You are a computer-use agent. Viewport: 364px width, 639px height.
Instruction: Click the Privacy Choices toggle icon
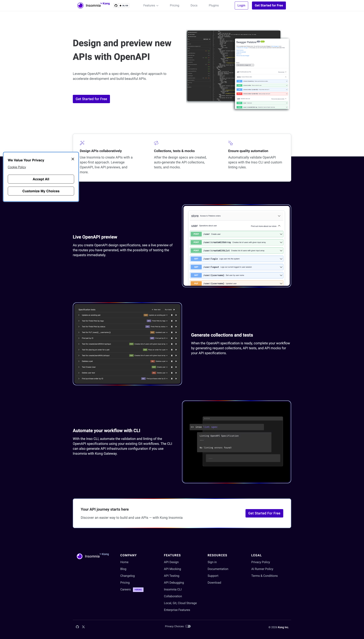(188, 626)
